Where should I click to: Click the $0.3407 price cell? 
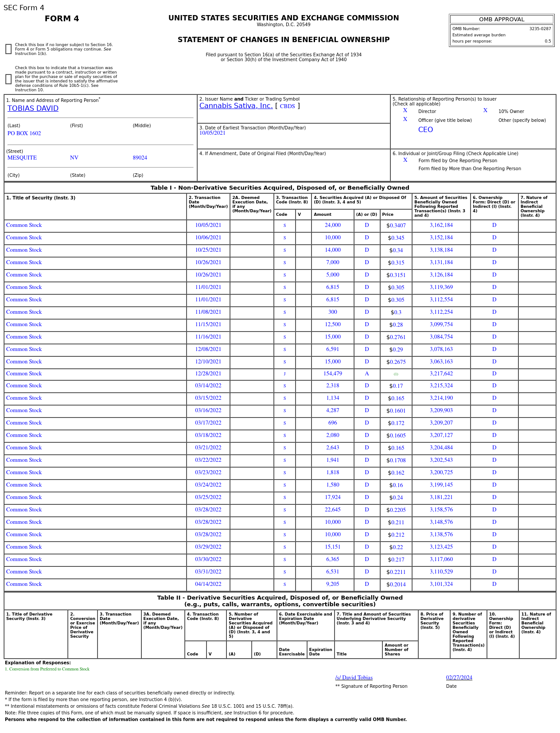pos(396,226)
